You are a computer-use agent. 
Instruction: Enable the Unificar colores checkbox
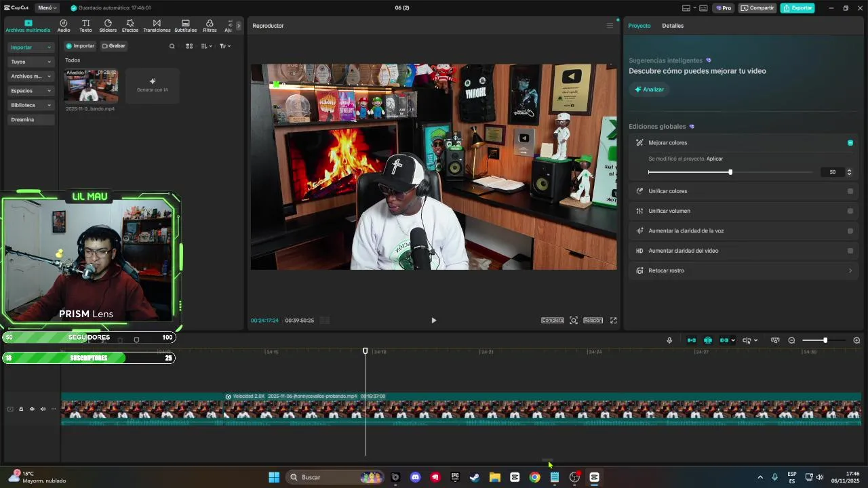(x=850, y=191)
